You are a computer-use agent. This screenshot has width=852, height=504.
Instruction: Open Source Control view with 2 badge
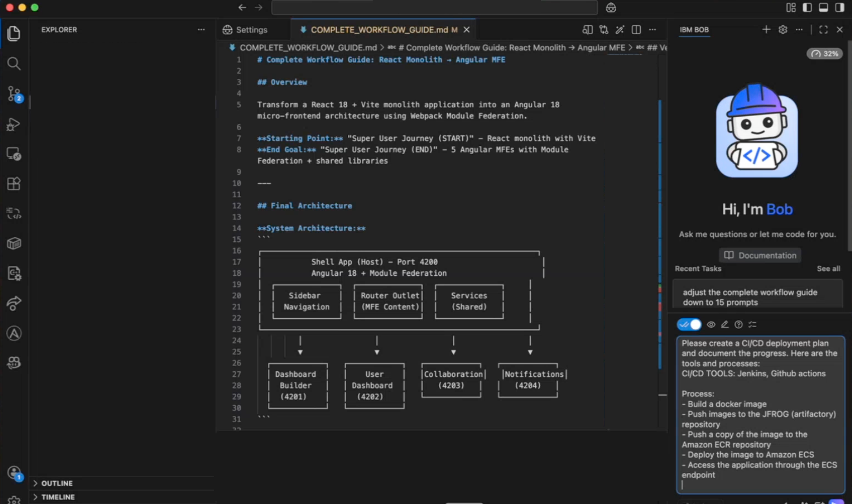14,94
